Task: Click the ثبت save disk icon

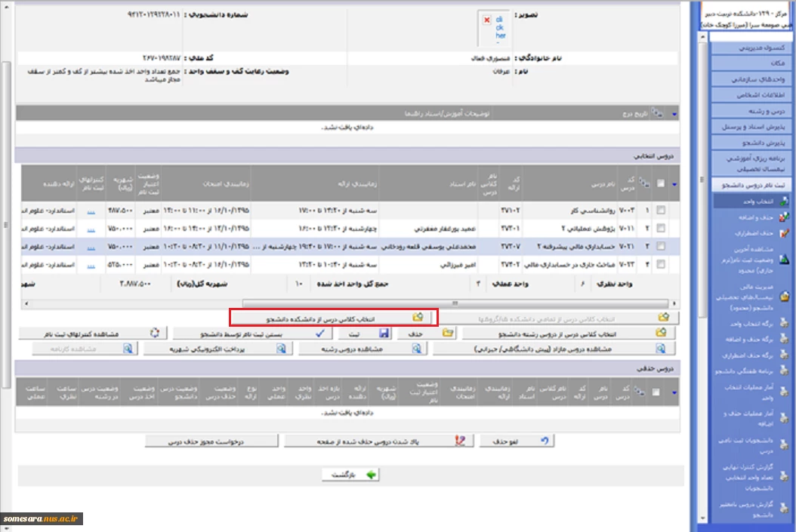Action: pyautogui.click(x=384, y=333)
